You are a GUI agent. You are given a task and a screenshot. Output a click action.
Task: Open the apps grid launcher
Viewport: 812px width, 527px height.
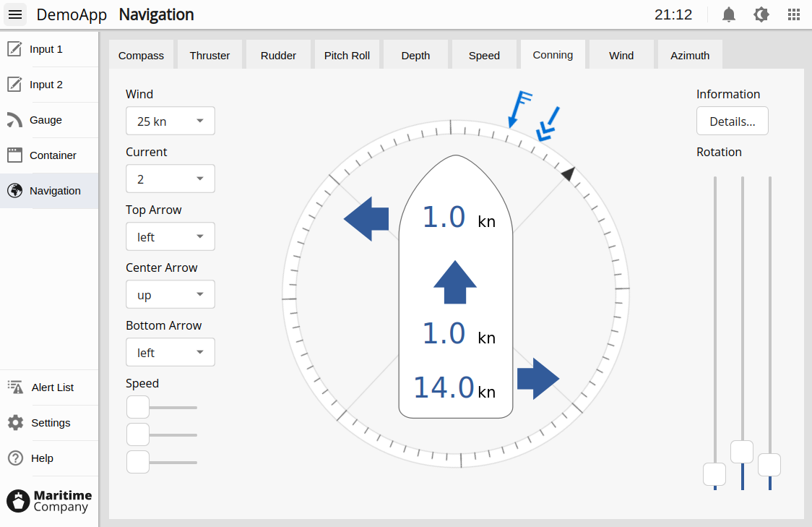coord(794,14)
